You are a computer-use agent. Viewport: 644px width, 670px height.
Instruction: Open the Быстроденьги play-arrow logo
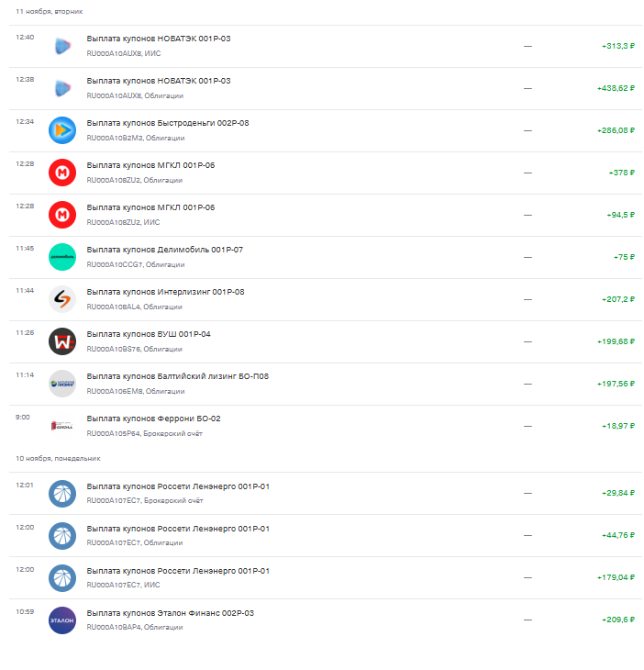coord(62,130)
